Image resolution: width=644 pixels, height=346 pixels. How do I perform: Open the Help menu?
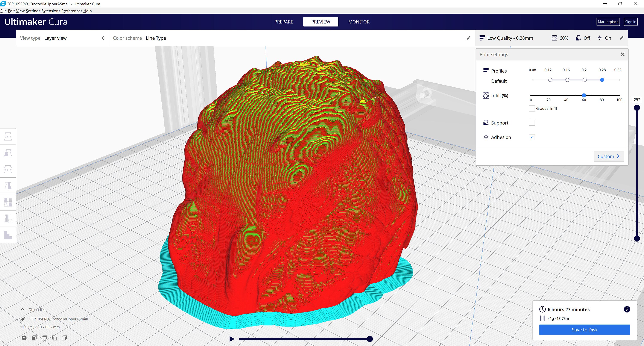point(88,11)
